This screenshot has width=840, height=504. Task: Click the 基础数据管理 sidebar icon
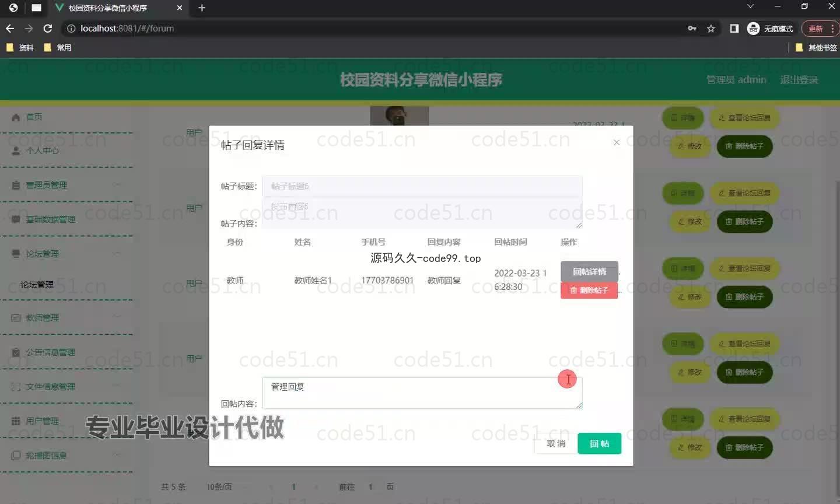click(x=16, y=219)
